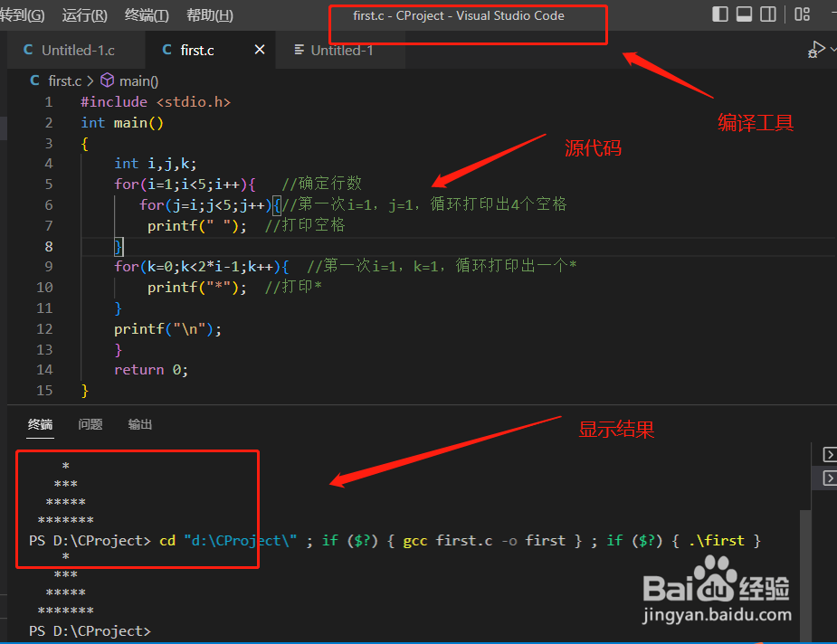The height and width of the screenshot is (644, 837).
Task: Toggle the secondary side bar layout icon
Action: click(x=767, y=14)
